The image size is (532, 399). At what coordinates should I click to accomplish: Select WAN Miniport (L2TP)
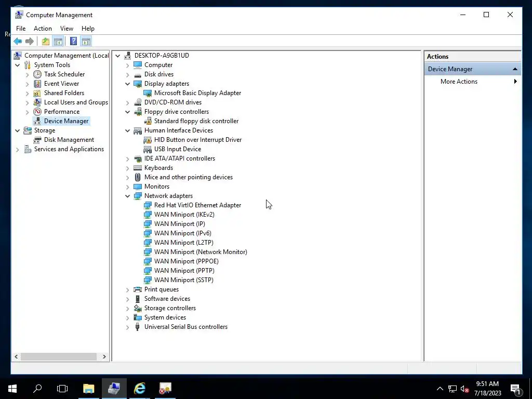(x=183, y=243)
